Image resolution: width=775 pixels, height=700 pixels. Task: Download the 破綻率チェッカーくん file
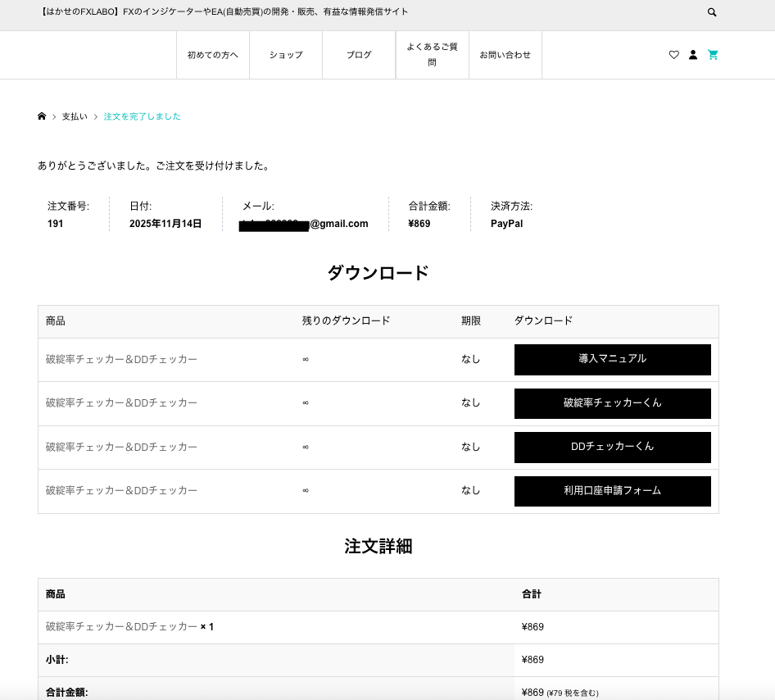pos(612,403)
